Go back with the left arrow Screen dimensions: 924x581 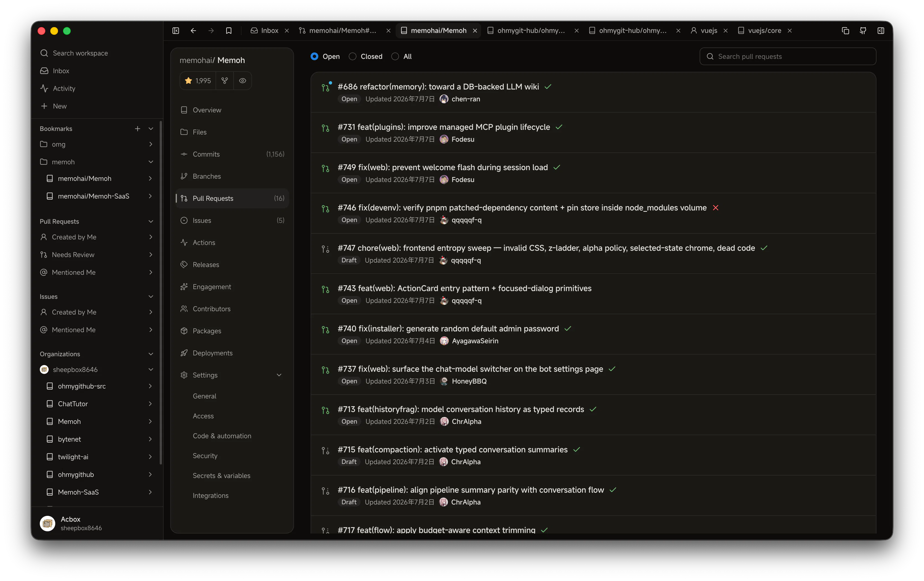click(193, 31)
